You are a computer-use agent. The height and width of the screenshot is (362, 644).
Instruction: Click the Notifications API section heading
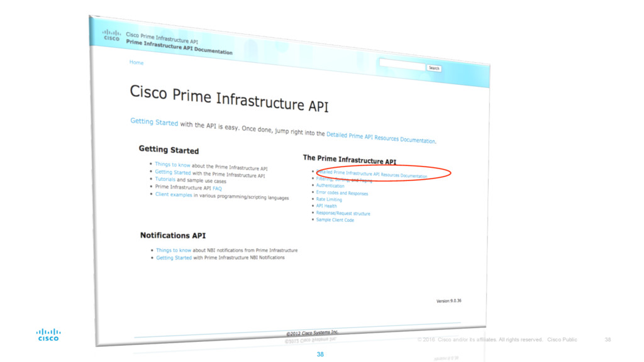click(172, 235)
